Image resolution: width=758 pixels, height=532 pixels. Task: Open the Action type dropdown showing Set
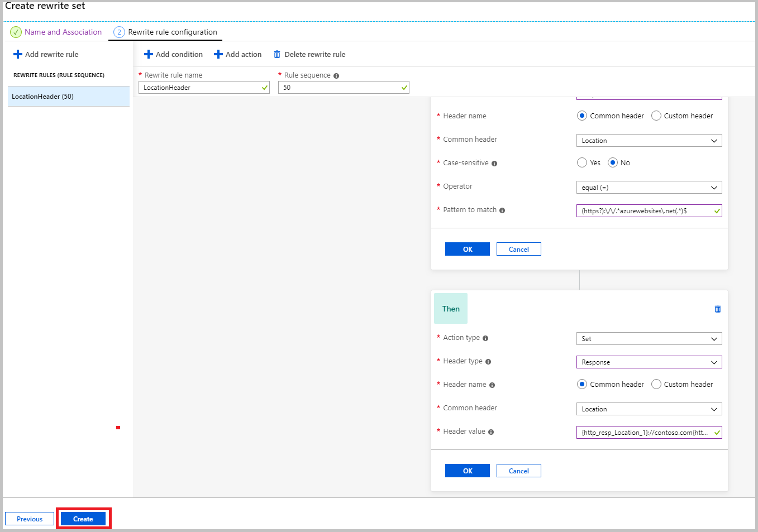click(649, 338)
